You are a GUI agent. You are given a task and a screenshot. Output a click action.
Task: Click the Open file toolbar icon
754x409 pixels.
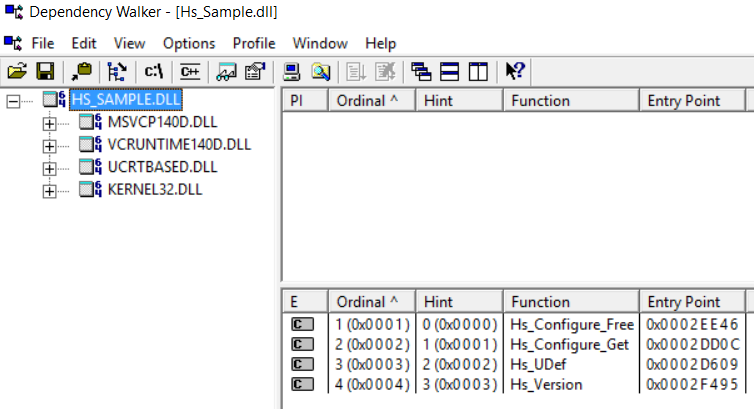[17, 72]
